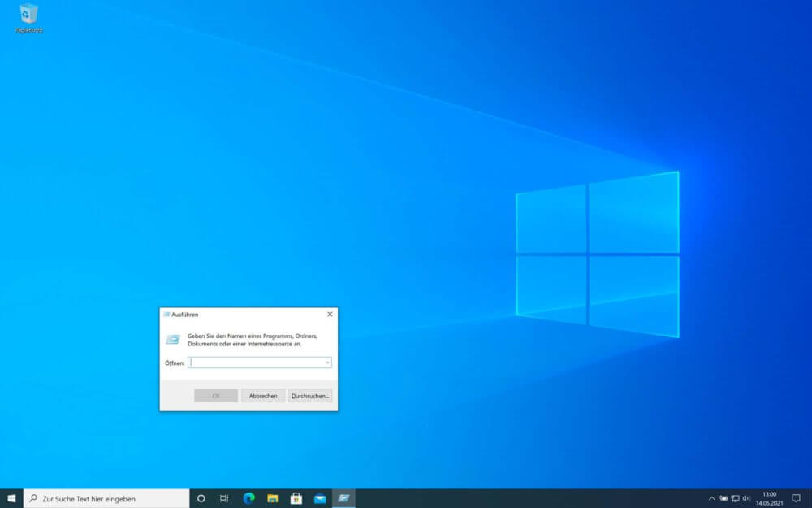This screenshot has width=812, height=508.
Task: Open the Mail app from the taskbar
Action: click(x=322, y=498)
